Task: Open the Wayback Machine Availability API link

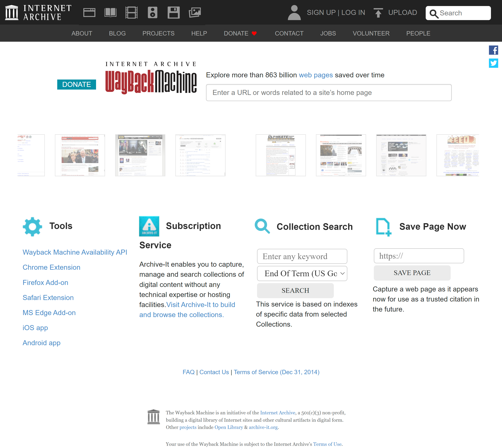Action: tap(75, 252)
